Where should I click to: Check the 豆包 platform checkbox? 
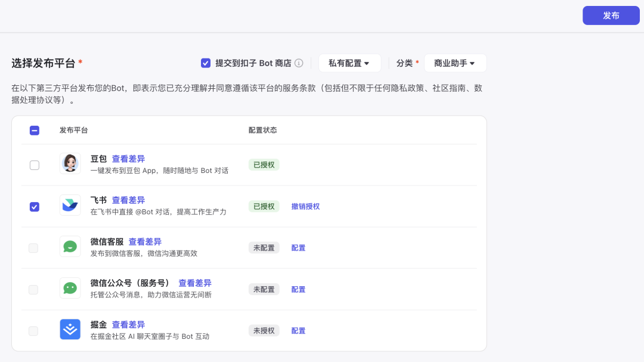35,165
